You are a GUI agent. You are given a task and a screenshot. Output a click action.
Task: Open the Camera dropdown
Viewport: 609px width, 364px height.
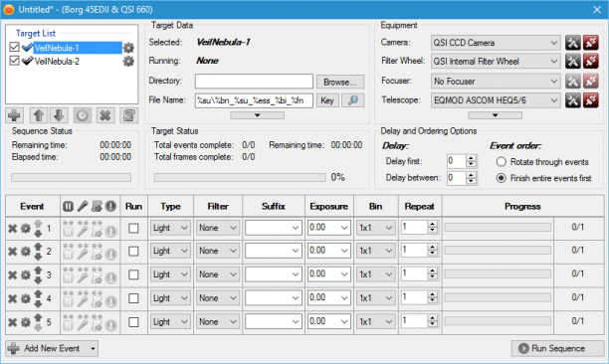click(496, 43)
